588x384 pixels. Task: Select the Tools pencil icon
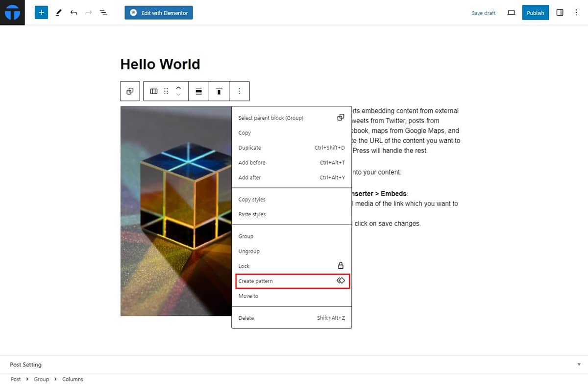pos(58,13)
